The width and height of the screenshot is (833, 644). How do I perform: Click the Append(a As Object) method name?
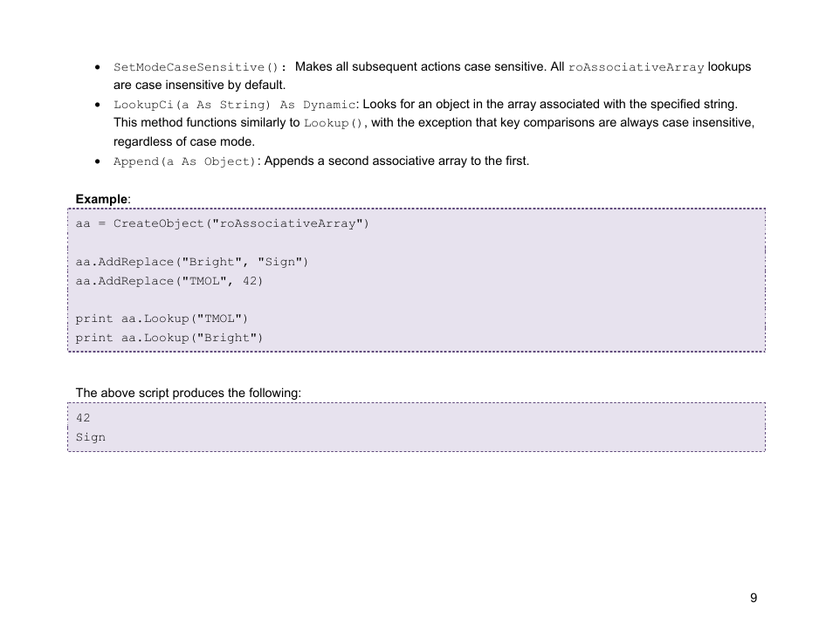click(x=185, y=161)
